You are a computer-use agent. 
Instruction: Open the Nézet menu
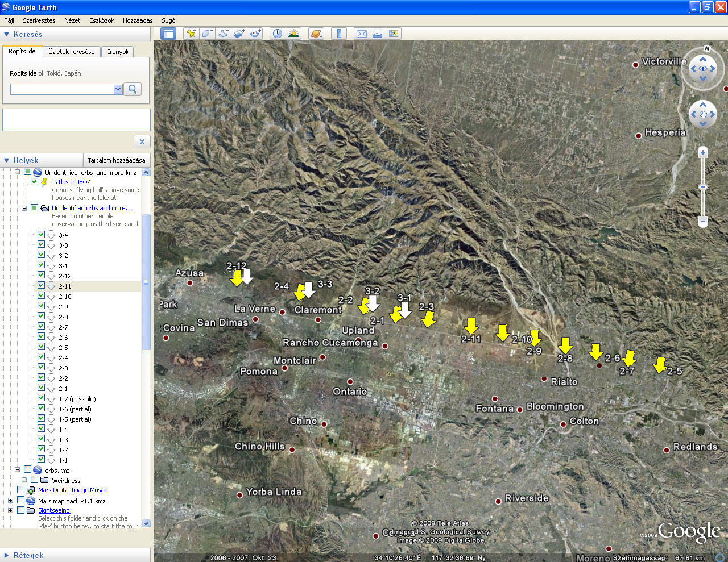click(x=72, y=20)
